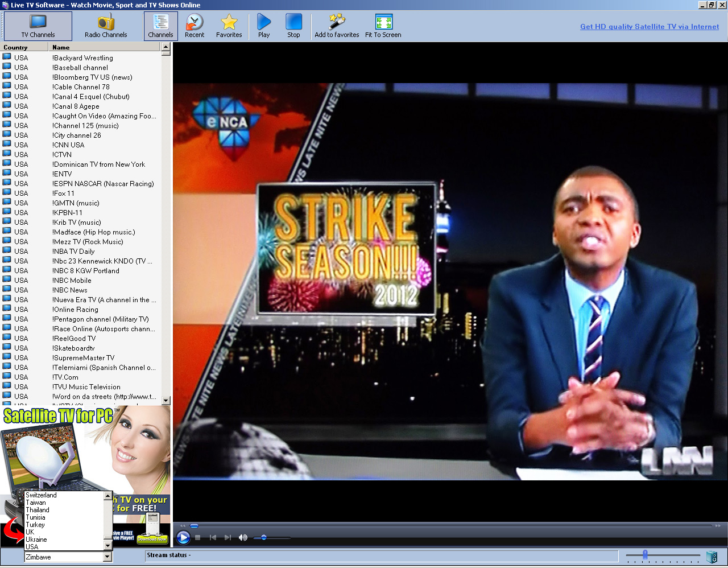Open the TV Channels section
This screenshot has width=728, height=568.
pos(38,26)
